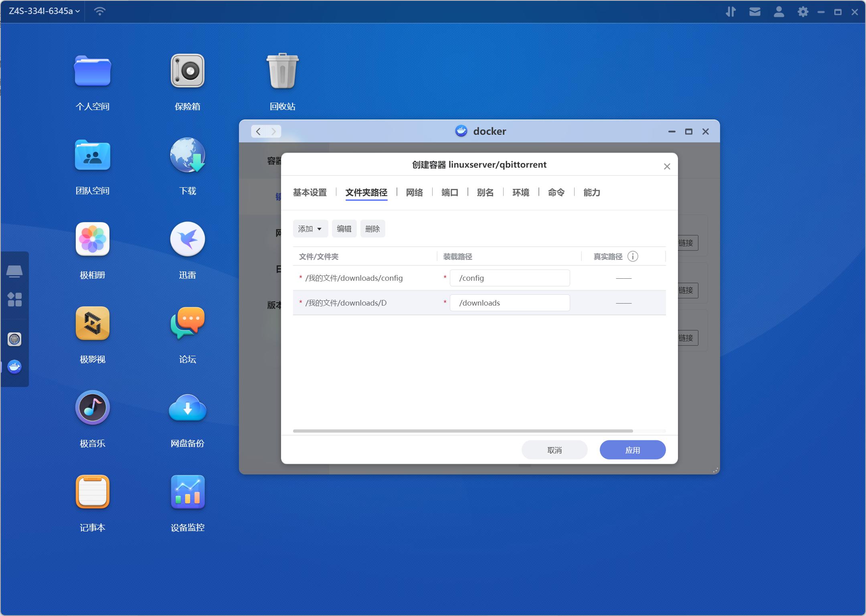Click the 真实路径 info icon

coord(633,257)
